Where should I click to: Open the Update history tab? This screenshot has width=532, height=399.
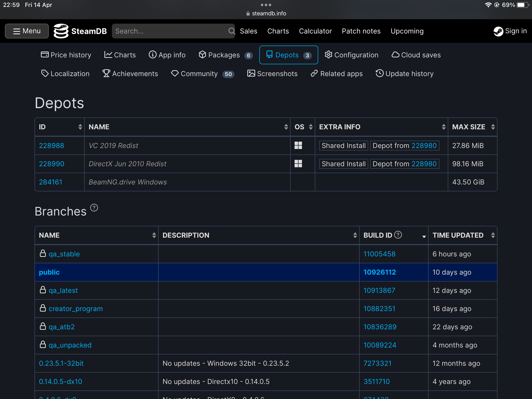(404, 74)
